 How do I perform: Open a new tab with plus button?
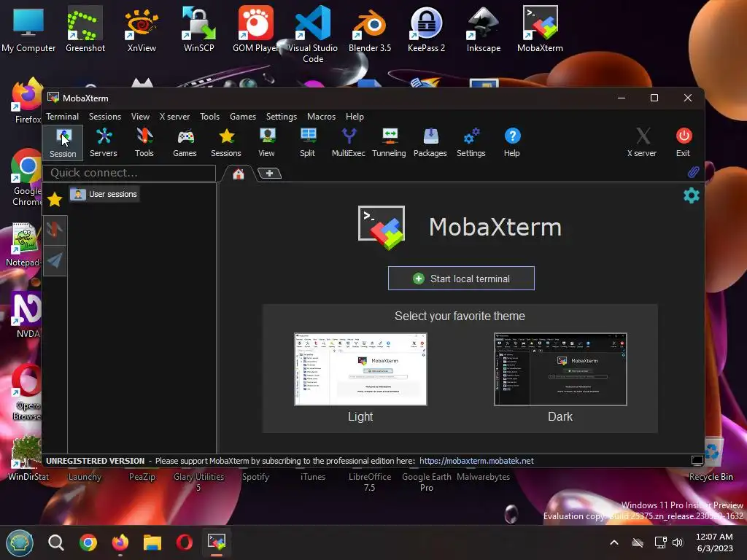[269, 174]
